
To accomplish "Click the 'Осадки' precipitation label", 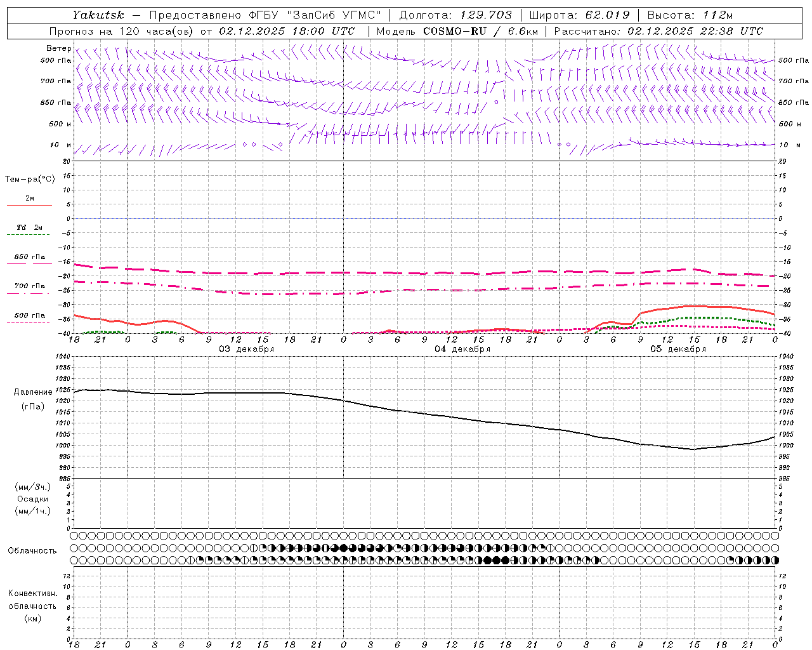I will coord(32,499).
